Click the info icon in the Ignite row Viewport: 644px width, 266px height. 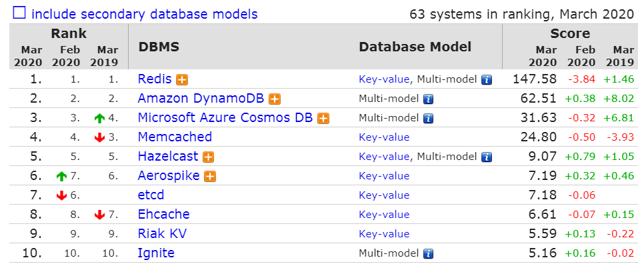tap(429, 254)
